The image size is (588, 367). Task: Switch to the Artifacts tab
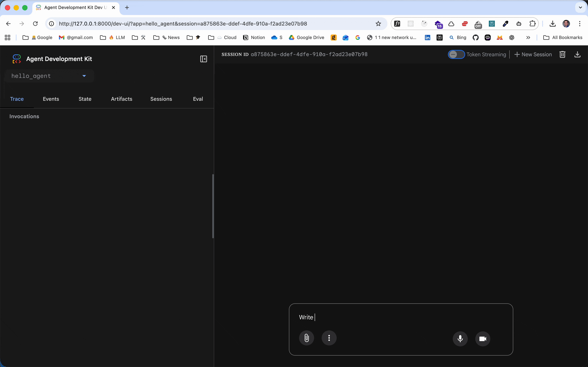coord(122,99)
